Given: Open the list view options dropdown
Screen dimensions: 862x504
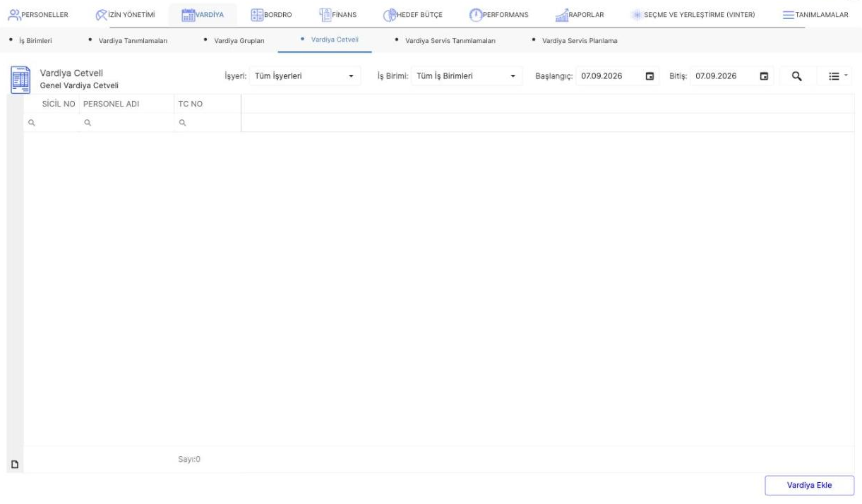Looking at the screenshot, I should tap(834, 76).
